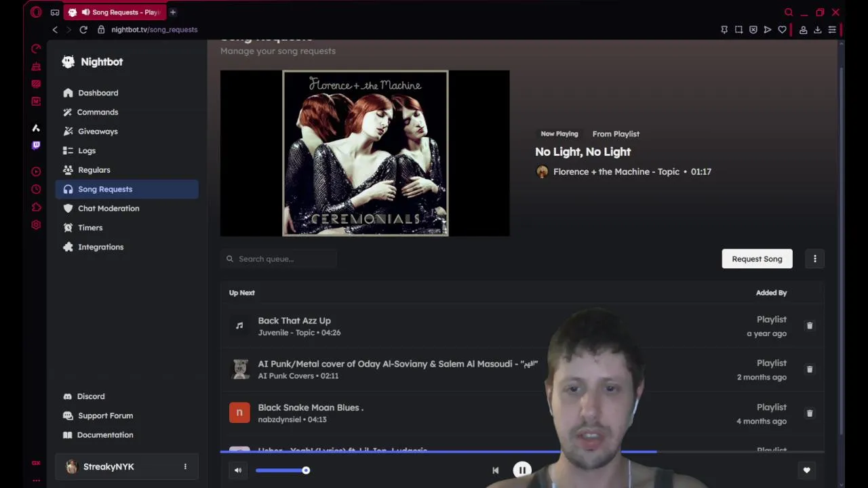Screen dimensions: 868x488
Task: Bookmark page with the heart icon
Action: pos(782,30)
